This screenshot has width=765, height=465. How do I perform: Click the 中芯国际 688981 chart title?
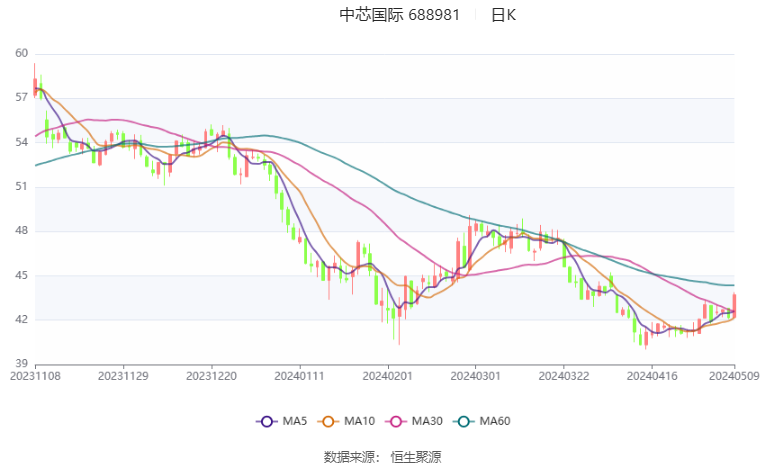click(400, 15)
